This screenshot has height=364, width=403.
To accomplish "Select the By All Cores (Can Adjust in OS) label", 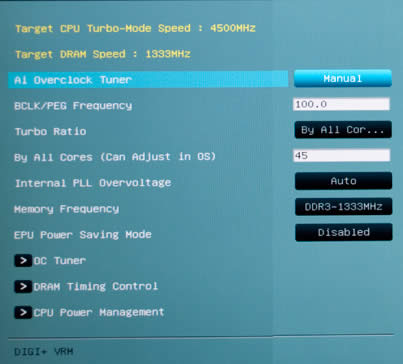I will point(115,157).
